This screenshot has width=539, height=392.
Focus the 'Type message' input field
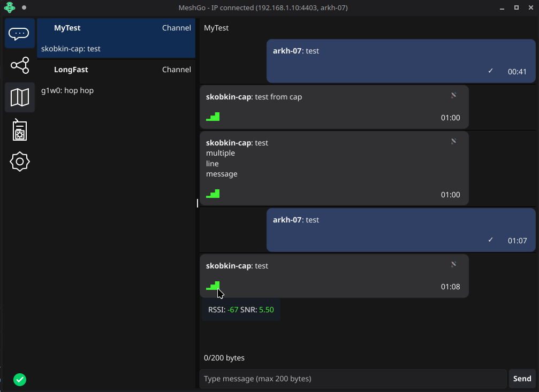coord(353,379)
